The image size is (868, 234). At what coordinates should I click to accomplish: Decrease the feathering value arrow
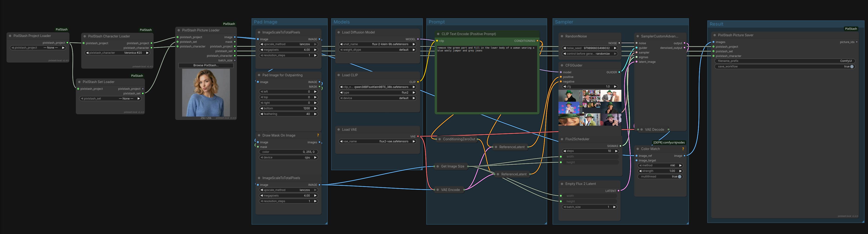click(262, 114)
